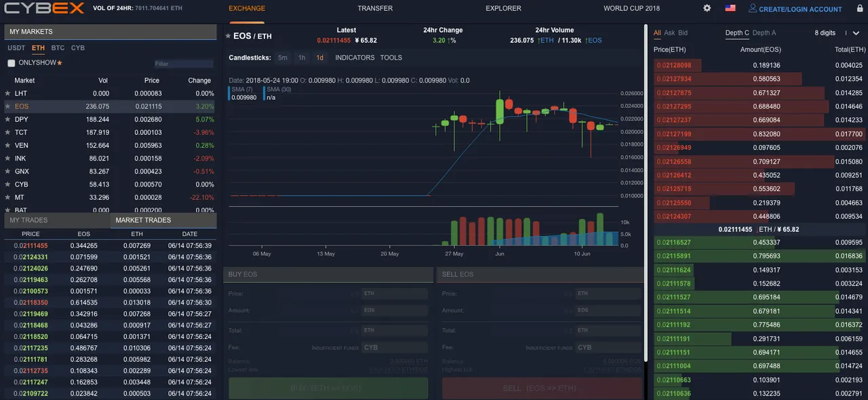
Task: Click the order book vertical scrollbar
Action: tap(646, 193)
